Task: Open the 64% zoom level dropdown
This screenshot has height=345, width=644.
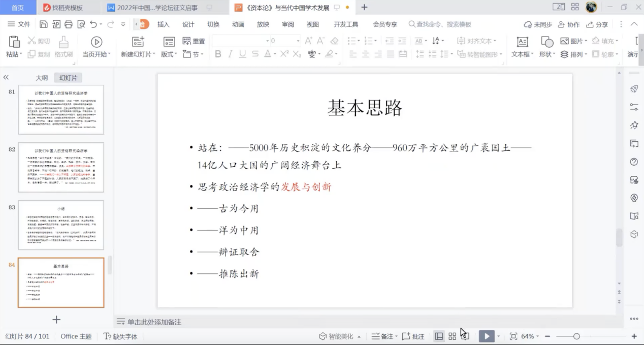Action: tap(530, 336)
